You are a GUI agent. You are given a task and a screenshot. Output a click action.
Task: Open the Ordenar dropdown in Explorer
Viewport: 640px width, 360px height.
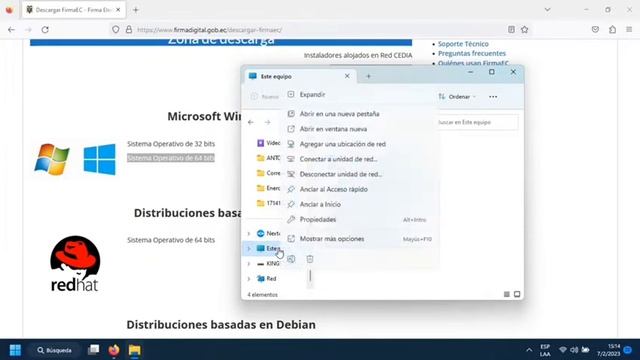point(457,97)
